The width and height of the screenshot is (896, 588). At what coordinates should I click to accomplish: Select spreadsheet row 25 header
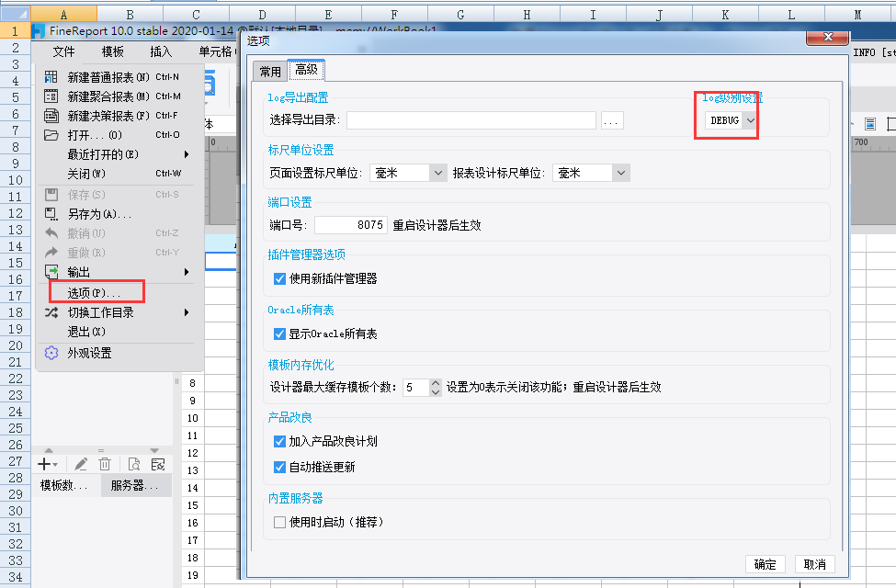click(16, 428)
